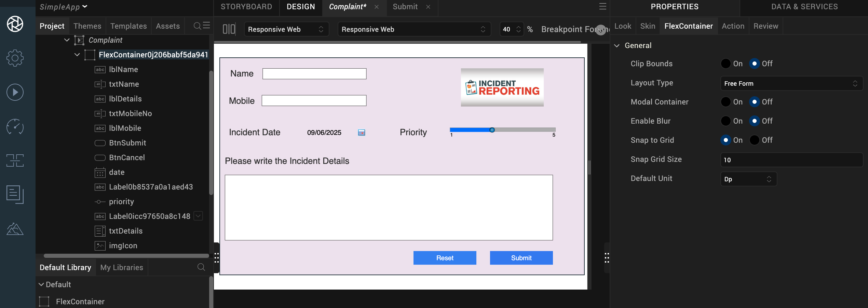Click the run/play icon in left sidebar

click(15, 92)
